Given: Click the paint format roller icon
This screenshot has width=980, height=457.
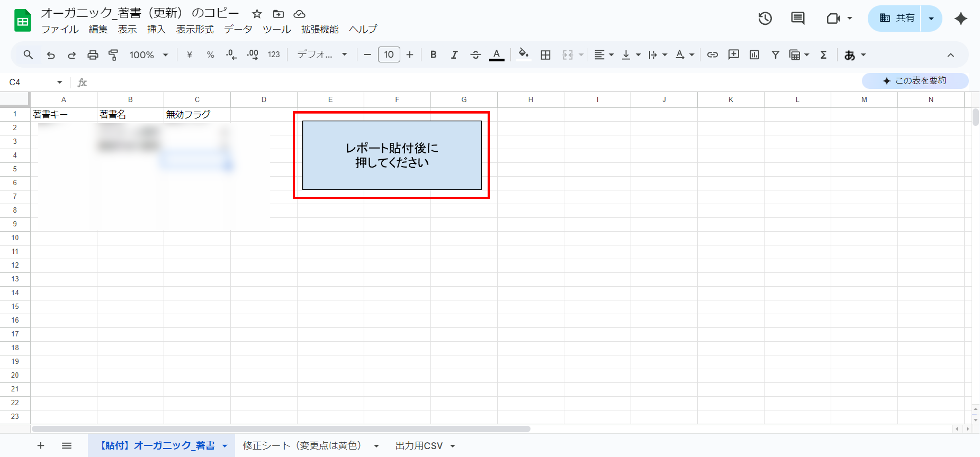Looking at the screenshot, I should 113,55.
